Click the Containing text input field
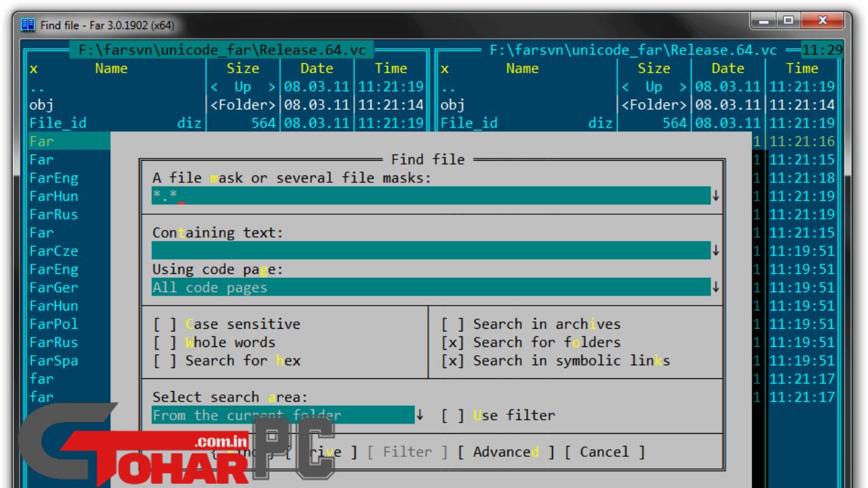 point(431,251)
